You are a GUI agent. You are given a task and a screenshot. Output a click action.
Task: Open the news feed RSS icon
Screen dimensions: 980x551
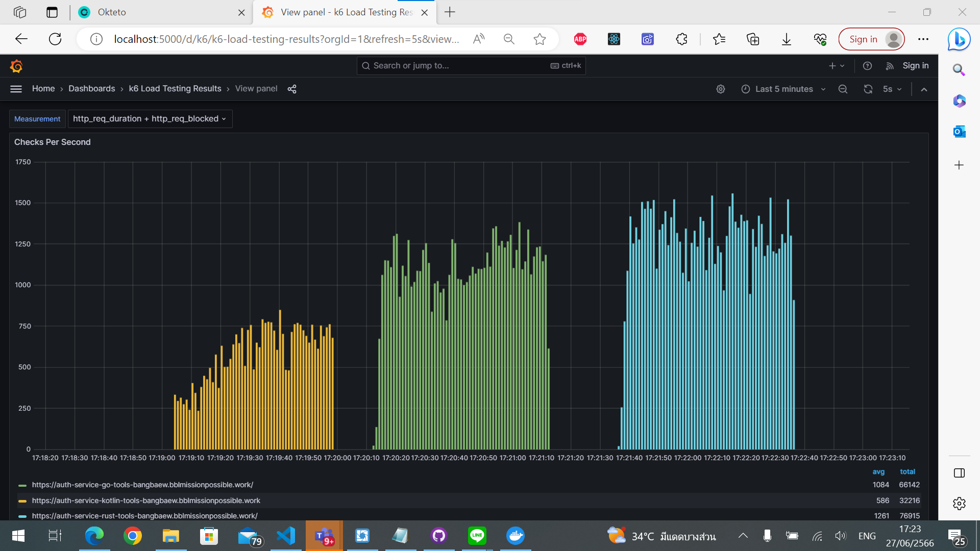point(890,66)
